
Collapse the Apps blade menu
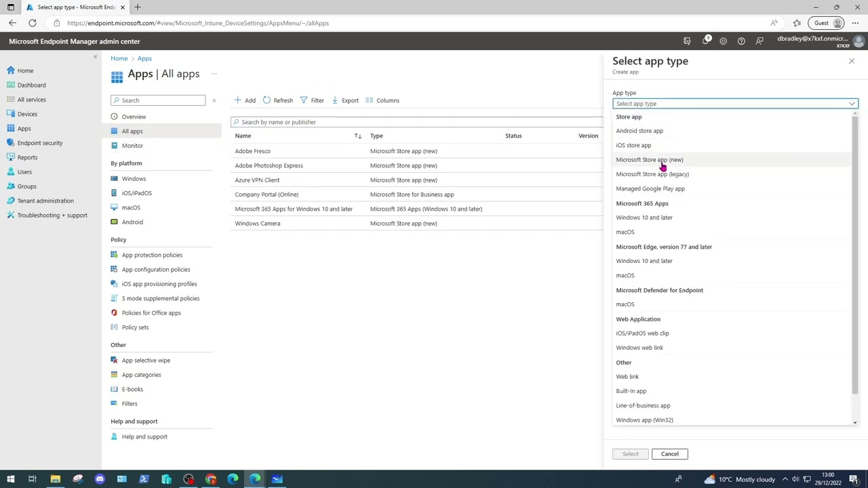click(214, 100)
